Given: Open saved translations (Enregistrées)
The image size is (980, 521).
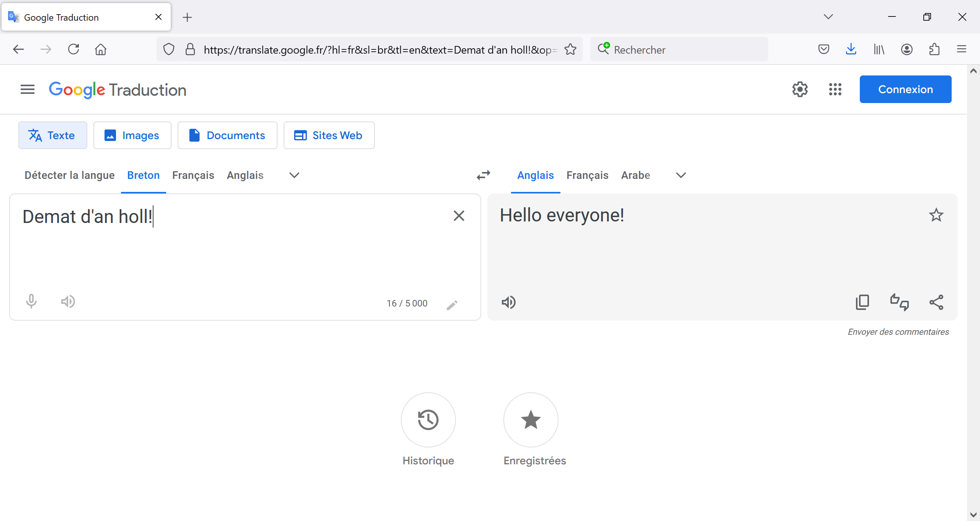Looking at the screenshot, I should 531,420.
